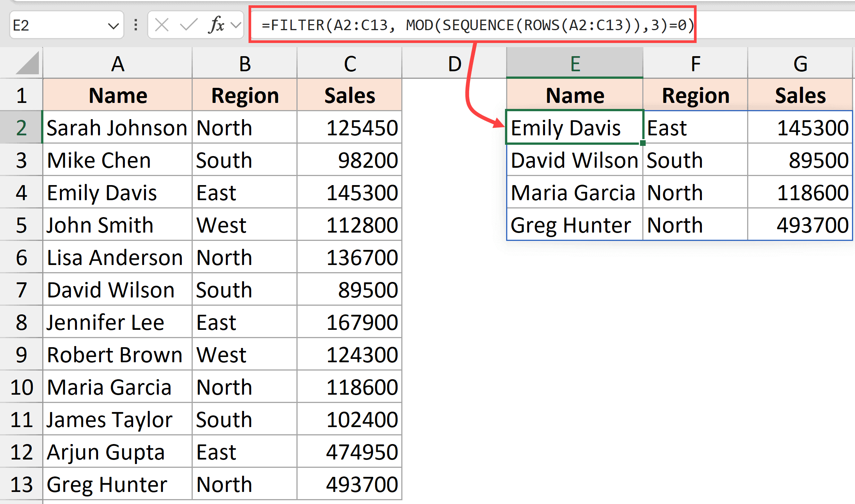Image resolution: width=855 pixels, height=504 pixels.
Task: Click the Cancel (X) icon in formula bar
Action: [x=162, y=25]
